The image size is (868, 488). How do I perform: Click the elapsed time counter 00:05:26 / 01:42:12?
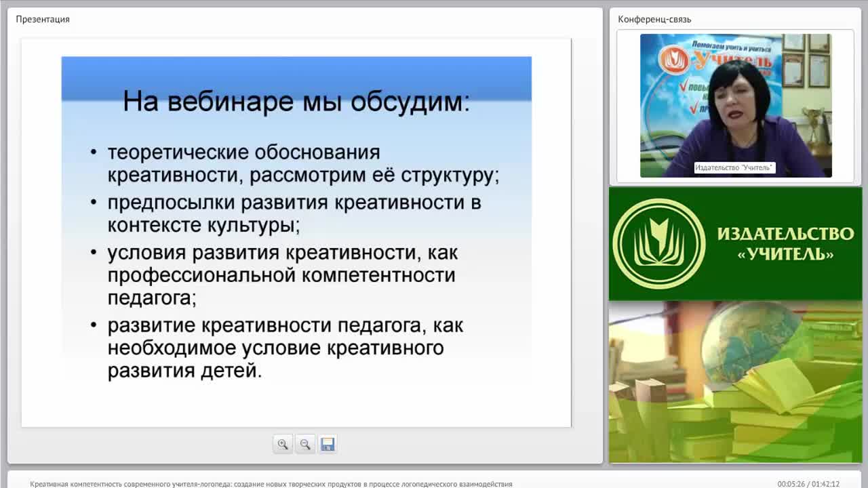pyautogui.click(x=808, y=484)
